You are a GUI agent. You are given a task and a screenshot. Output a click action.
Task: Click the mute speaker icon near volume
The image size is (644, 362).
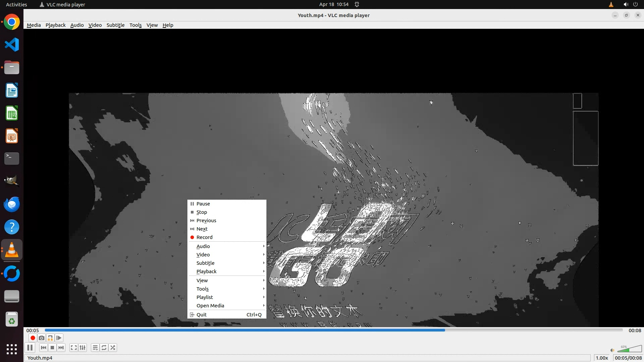tap(612, 350)
